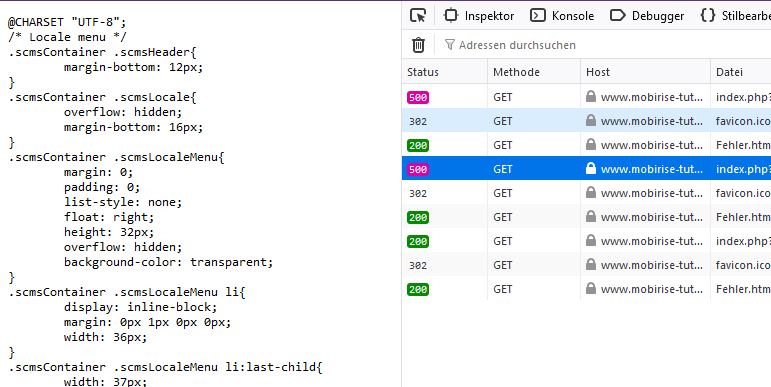Click the '@CHARSET "UTF-8";' line
Viewport: 771px width, 387px height.
pos(67,22)
